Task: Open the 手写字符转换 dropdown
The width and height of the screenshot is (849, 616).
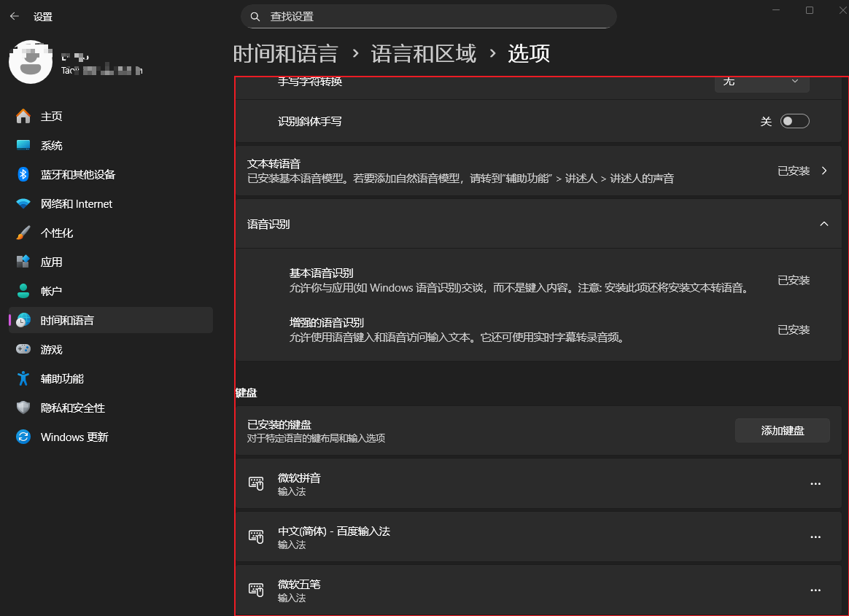Action: pyautogui.click(x=761, y=84)
